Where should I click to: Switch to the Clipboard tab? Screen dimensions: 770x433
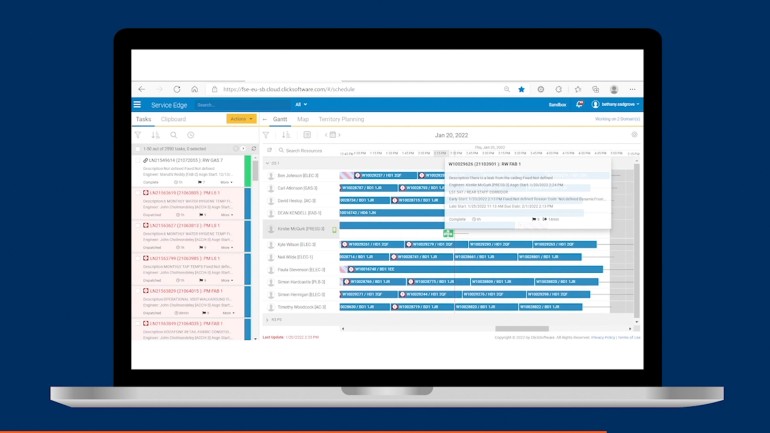click(x=173, y=119)
